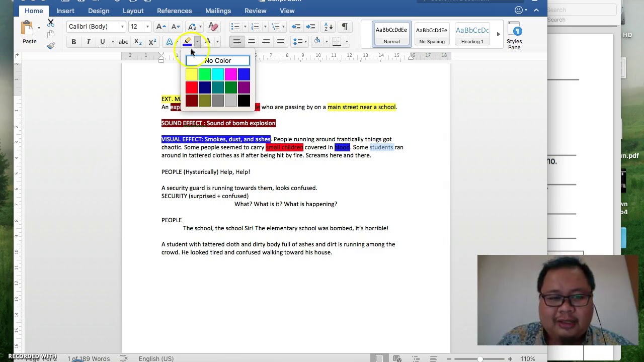The image size is (644, 362).
Task: Click the paint bucket shading icon
Action: (317, 41)
